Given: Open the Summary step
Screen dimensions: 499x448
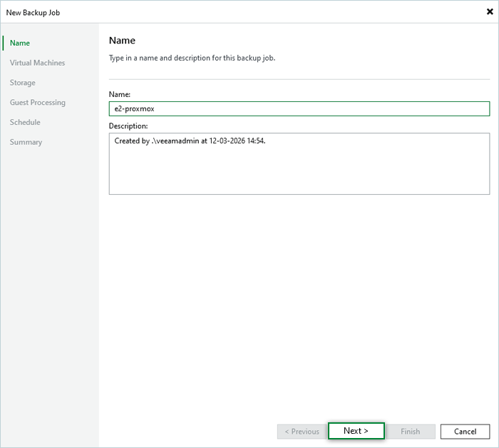Looking at the screenshot, I should [26, 142].
